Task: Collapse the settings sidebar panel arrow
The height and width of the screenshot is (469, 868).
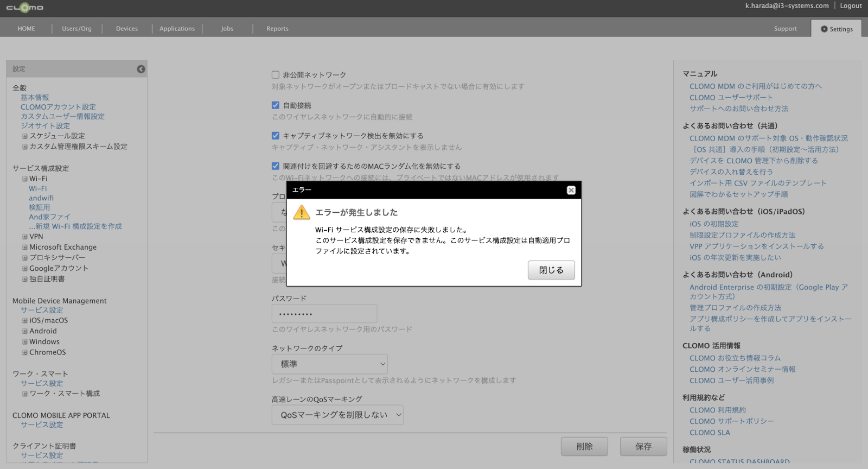Action: (x=141, y=69)
